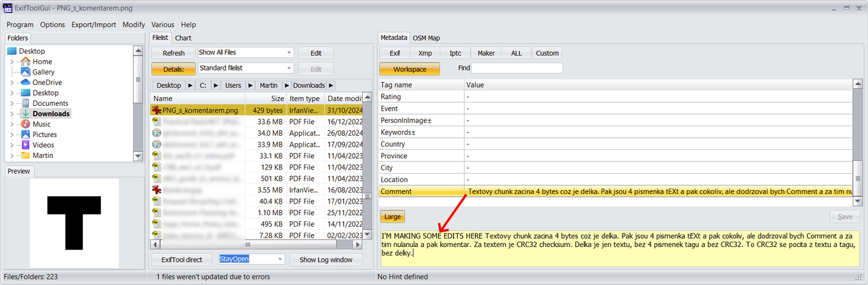Screen dimensions: 868x285
Task: Select the Xmp metadata button
Action: tap(425, 53)
